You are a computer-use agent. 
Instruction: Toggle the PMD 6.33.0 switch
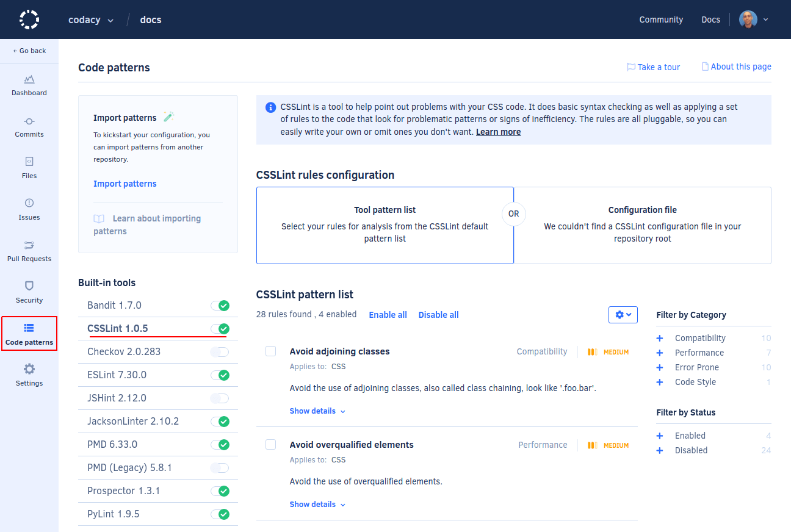tap(220, 445)
